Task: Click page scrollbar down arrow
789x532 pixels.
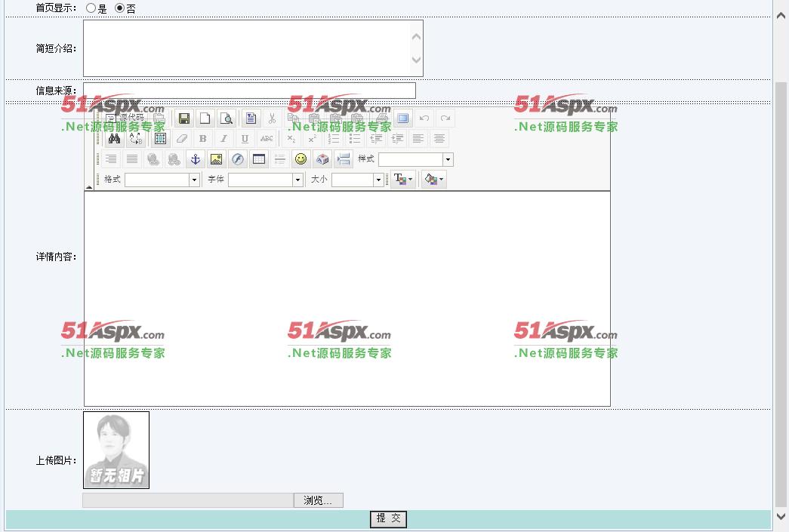Action: pyautogui.click(x=781, y=516)
